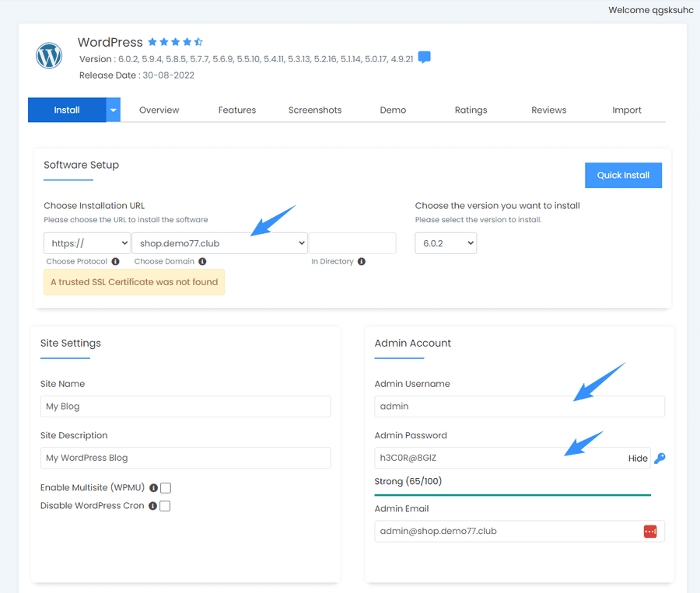
Task: Select the Install tab
Action: [x=67, y=110]
